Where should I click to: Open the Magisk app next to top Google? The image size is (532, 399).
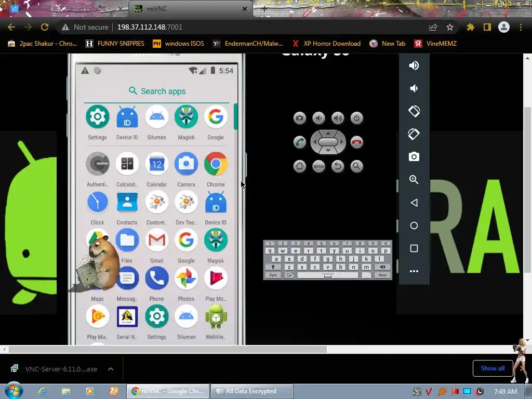pos(187,117)
